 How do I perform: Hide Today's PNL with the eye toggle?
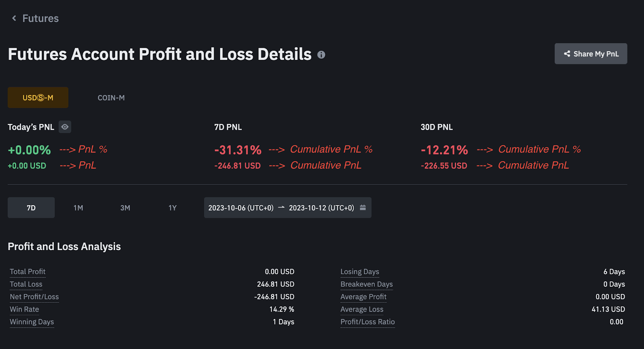pos(64,127)
